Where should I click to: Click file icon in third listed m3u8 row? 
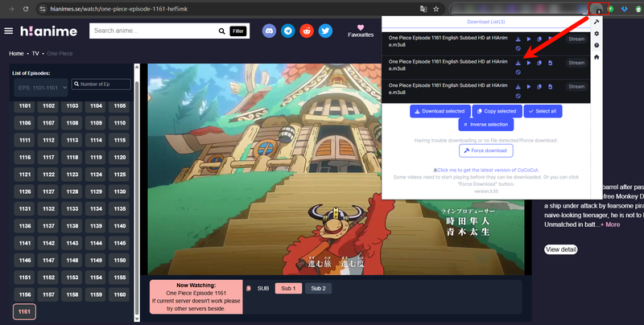(550, 87)
